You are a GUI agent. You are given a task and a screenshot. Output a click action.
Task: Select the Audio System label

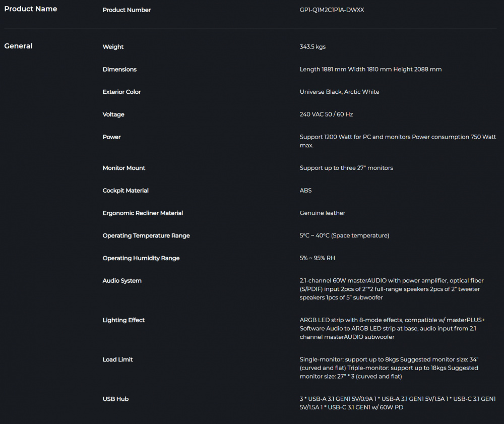(x=122, y=281)
